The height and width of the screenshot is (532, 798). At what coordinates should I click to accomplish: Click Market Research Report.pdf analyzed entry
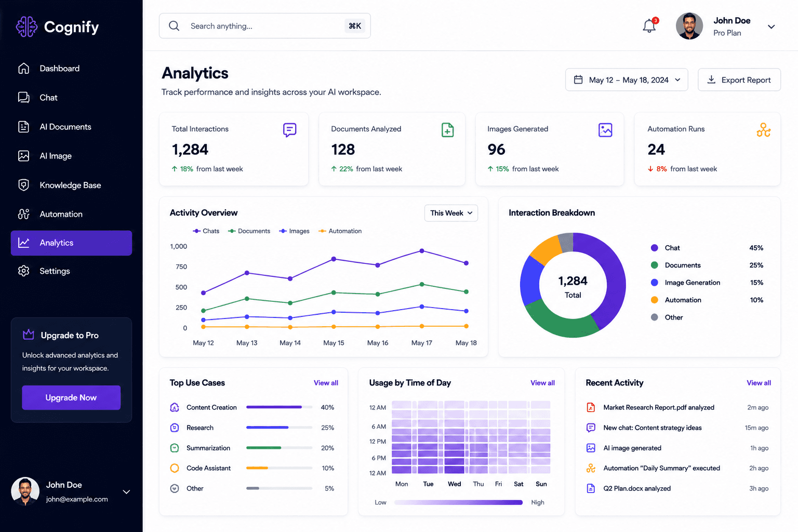(x=677, y=407)
